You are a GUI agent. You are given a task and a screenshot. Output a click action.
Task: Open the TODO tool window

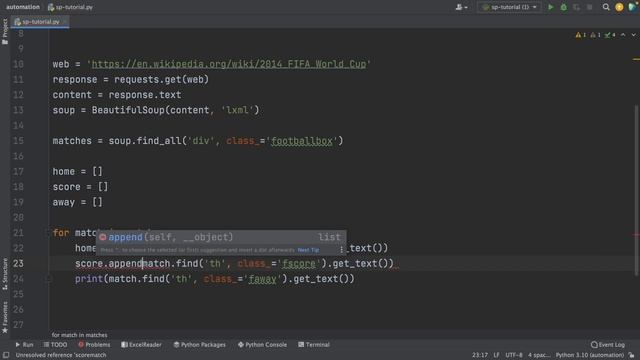tap(56, 345)
